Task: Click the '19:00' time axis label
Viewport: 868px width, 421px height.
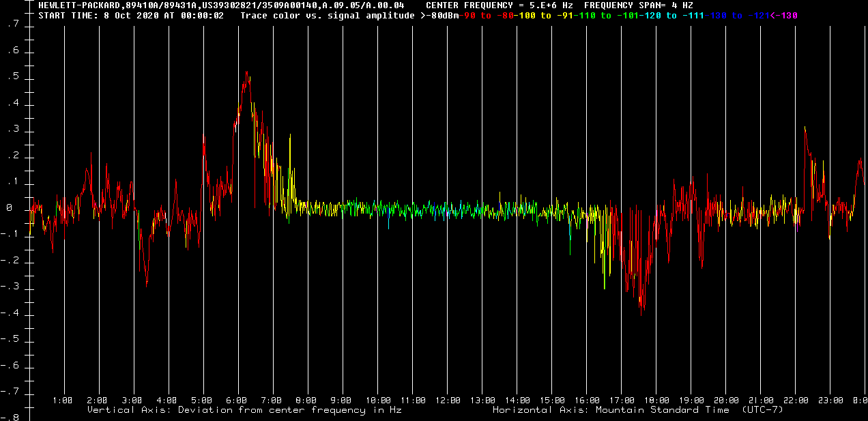Action: point(691,401)
